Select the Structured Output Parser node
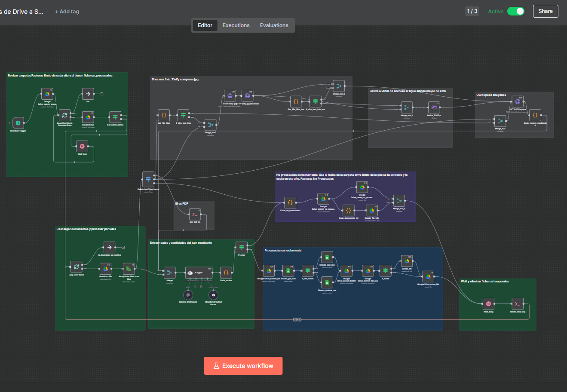Viewport: 567px width, 392px height. click(x=213, y=295)
